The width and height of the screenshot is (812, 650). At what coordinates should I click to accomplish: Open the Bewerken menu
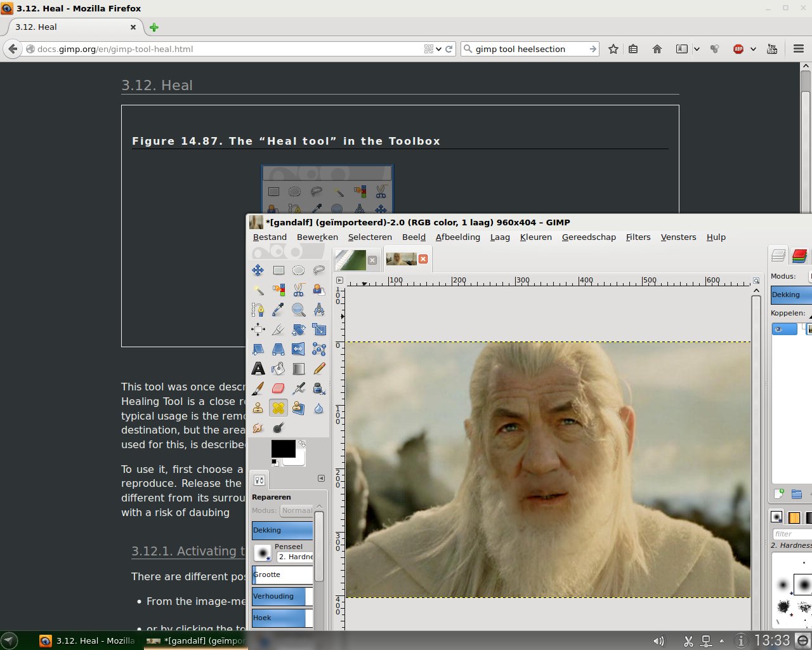[x=317, y=237]
